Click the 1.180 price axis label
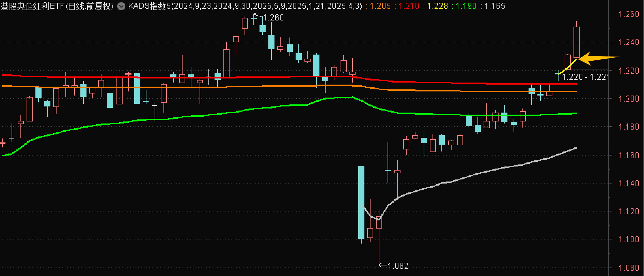This screenshot has width=644, height=276. [x=629, y=127]
